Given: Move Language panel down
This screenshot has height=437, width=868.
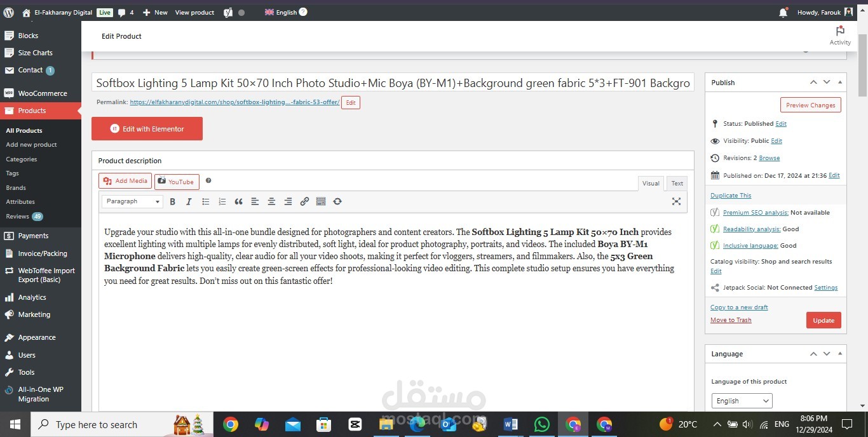Looking at the screenshot, I should click(x=827, y=354).
